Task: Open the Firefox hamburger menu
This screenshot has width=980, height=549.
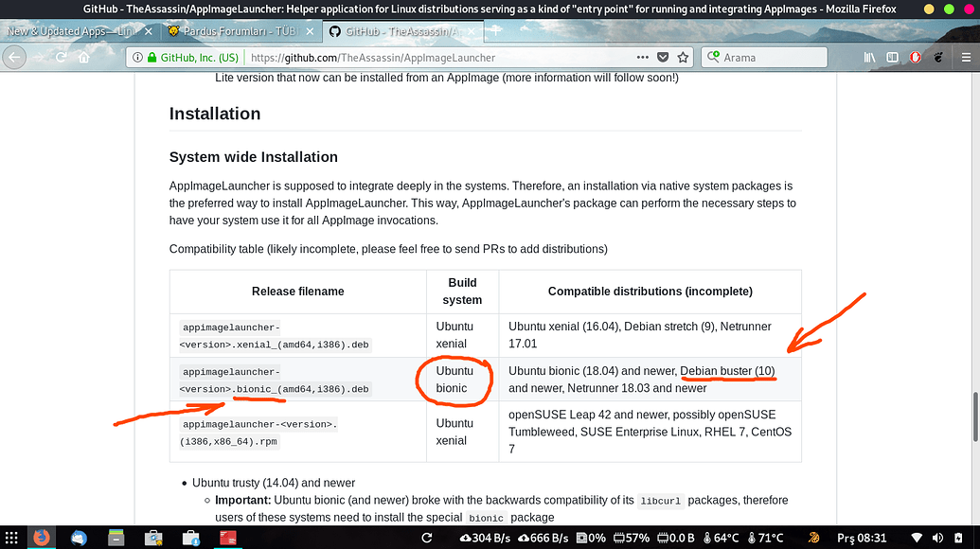Action: click(965, 57)
